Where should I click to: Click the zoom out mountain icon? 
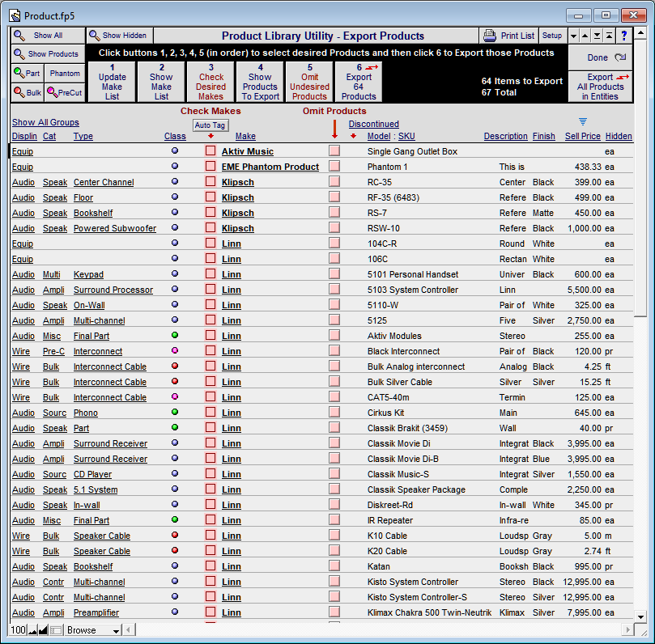(x=32, y=630)
